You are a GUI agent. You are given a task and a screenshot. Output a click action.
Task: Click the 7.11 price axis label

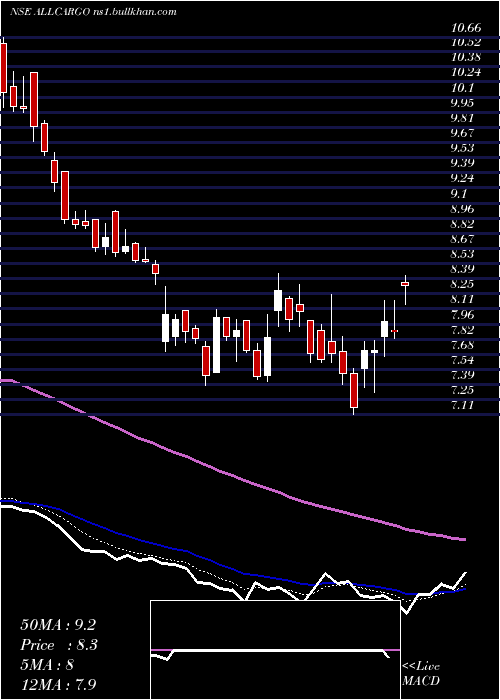click(462, 405)
